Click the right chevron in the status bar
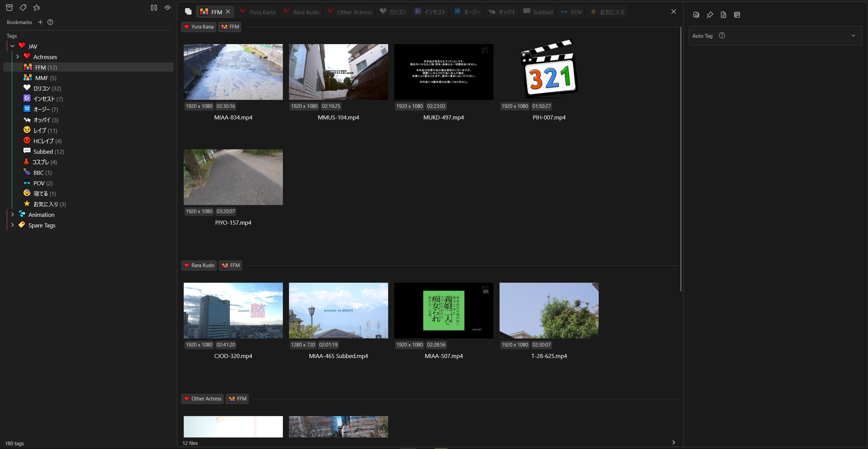This screenshot has height=449, width=868. [674, 442]
